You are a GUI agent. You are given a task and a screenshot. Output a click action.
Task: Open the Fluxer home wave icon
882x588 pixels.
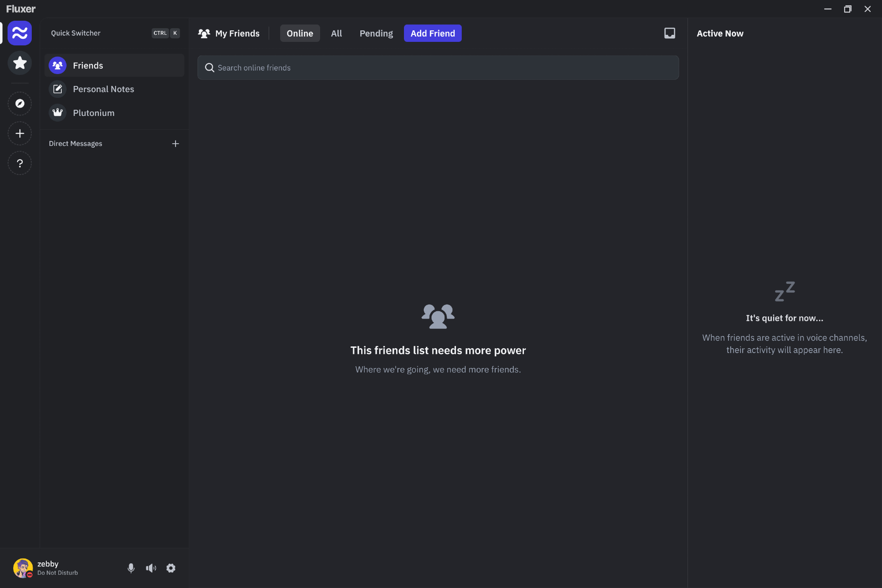pos(19,33)
